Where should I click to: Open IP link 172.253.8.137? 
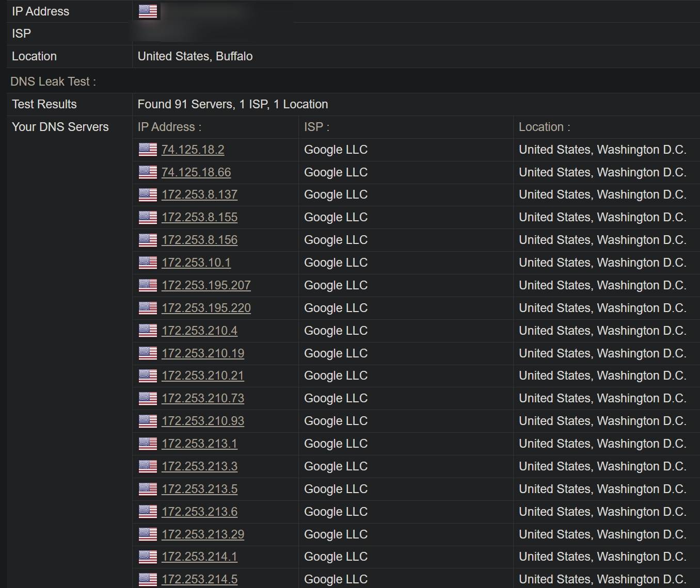[x=199, y=194]
